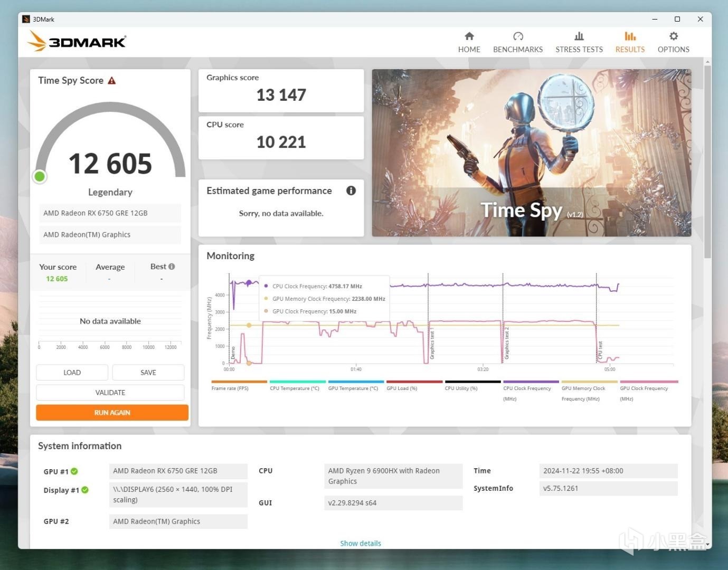
Task: Click the green check beside GPU #1
Action: (x=74, y=471)
